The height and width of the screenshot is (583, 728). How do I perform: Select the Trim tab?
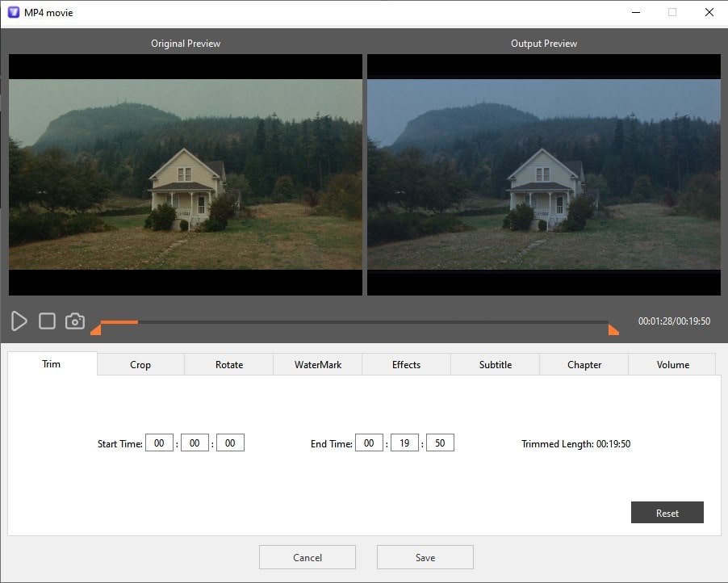[50, 364]
